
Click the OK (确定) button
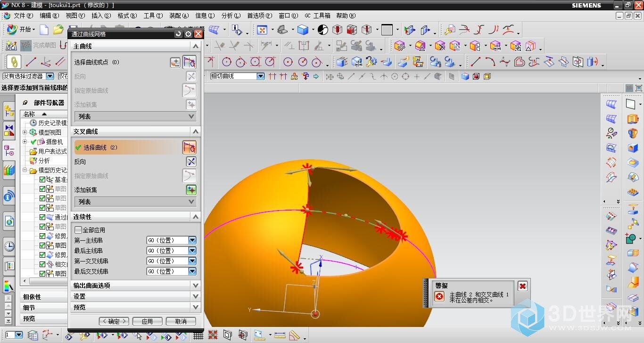click(114, 321)
